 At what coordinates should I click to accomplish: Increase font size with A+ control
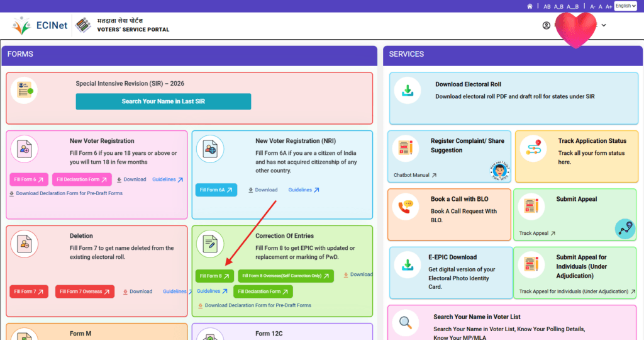click(x=609, y=6)
